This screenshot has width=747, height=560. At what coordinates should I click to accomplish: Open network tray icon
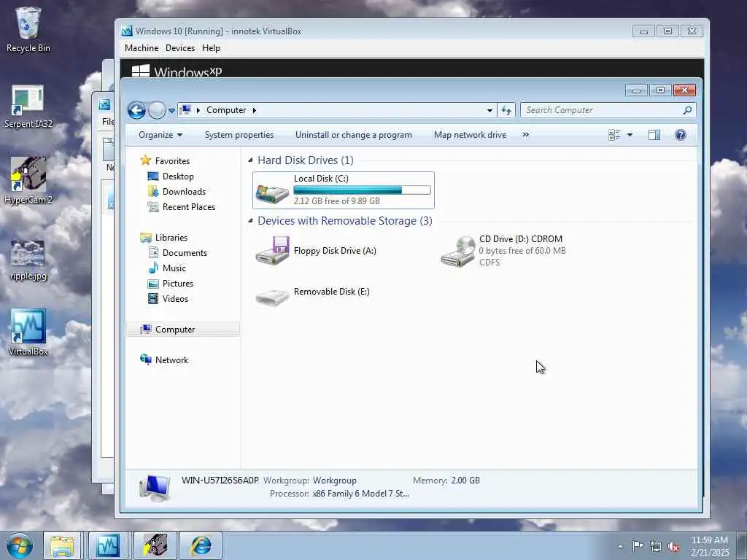coord(656,547)
